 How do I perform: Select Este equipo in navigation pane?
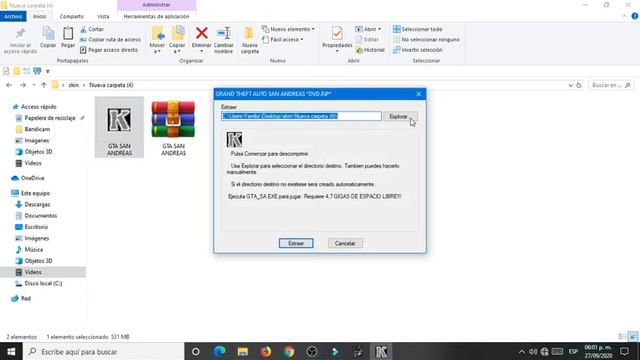click(x=35, y=193)
